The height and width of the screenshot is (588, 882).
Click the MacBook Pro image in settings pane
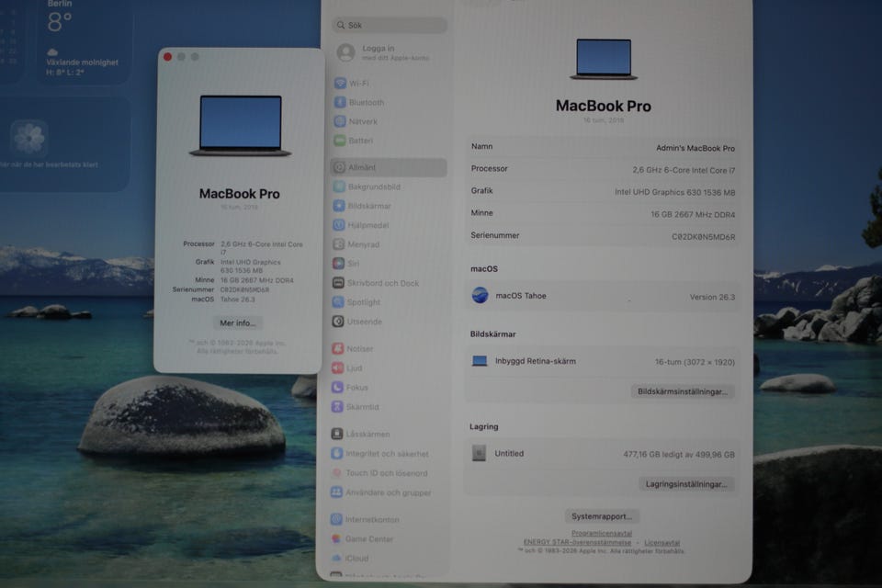(604, 59)
